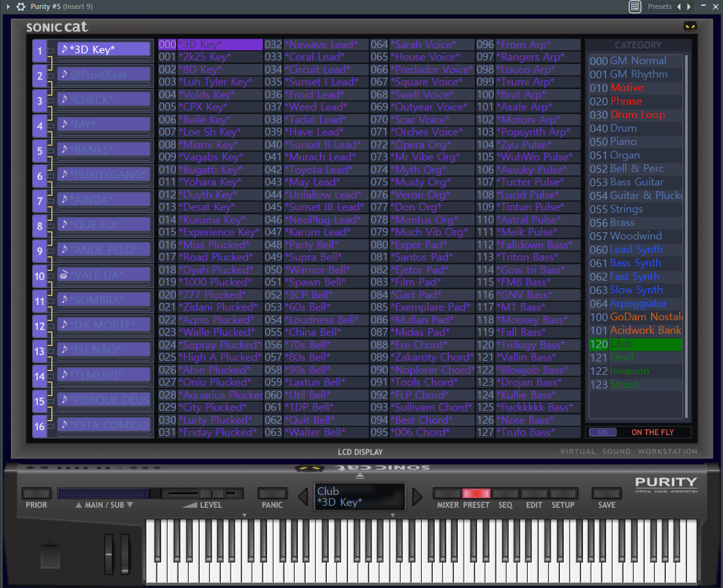Click the right arrow beside preset display
The height and width of the screenshot is (588, 723).
pos(417,496)
